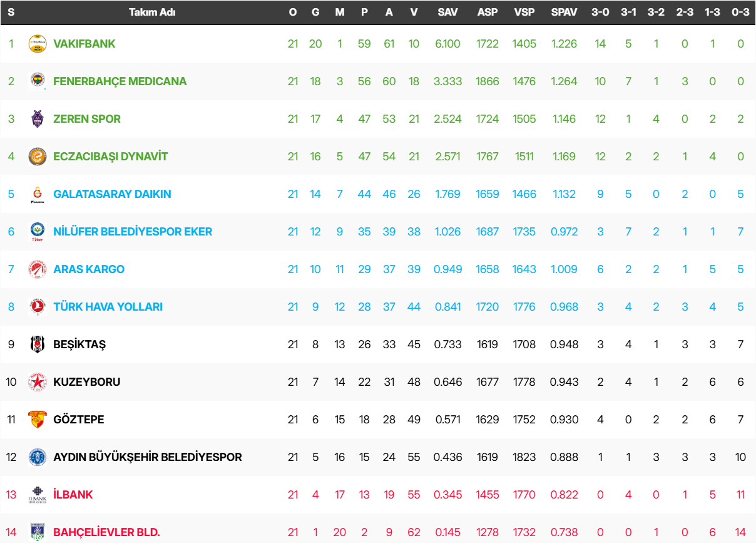Open the VAKIFBANK team link
This screenshot has height=543, width=756.
point(84,44)
